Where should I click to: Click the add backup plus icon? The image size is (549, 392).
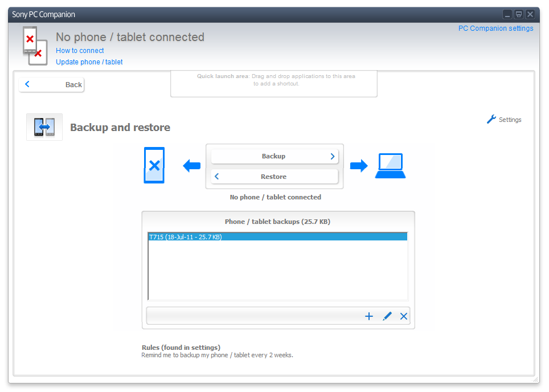pos(368,316)
